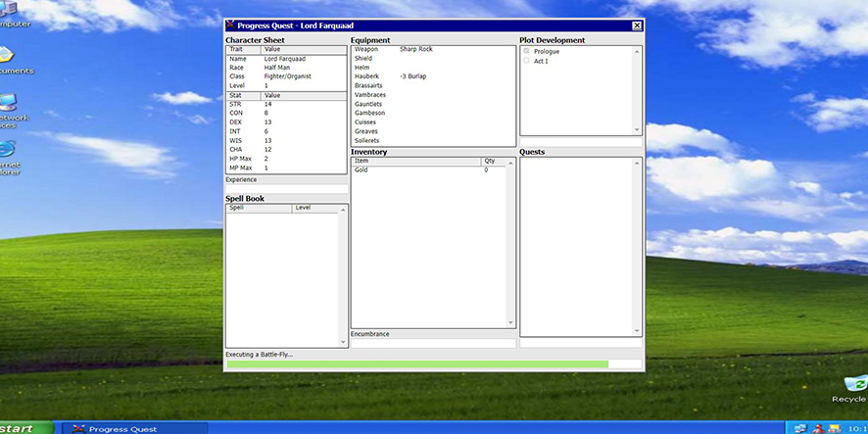Click the green task progress bar

point(434,364)
